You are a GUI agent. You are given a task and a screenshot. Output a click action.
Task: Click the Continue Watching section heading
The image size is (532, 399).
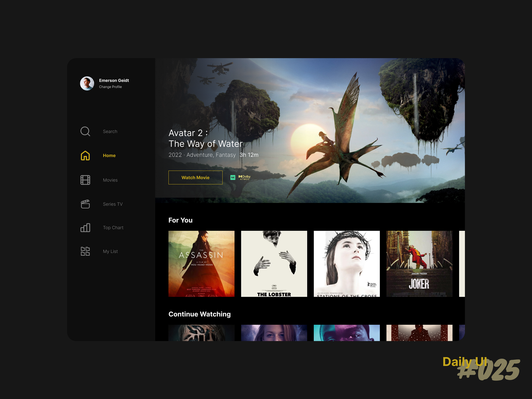(199, 314)
